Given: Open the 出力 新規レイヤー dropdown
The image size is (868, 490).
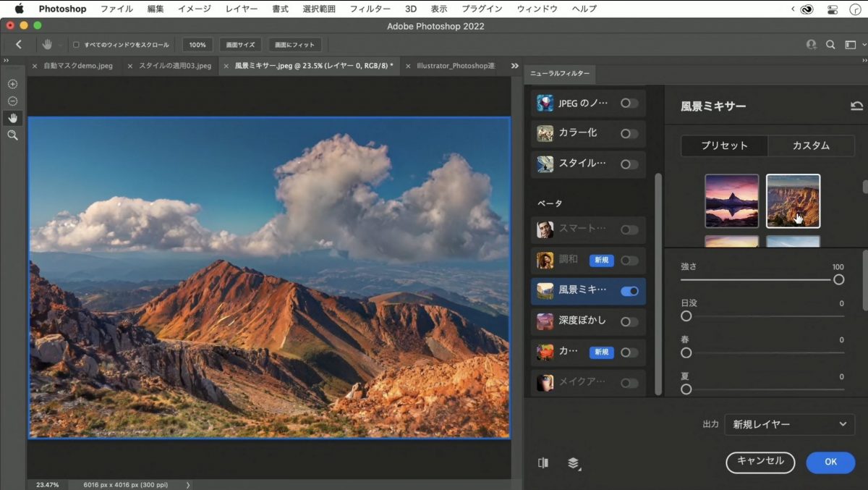Looking at the screenshot, I should [788, 424].
